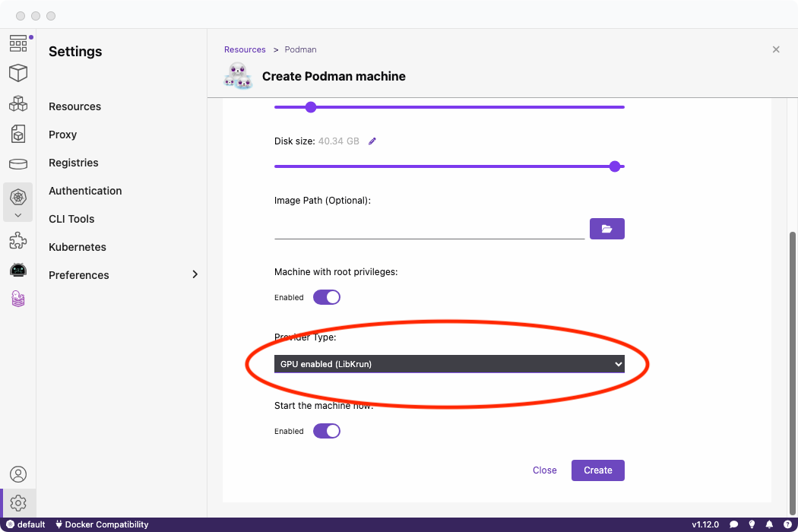Select Authentication in Settings menu

tap(85, 191)
